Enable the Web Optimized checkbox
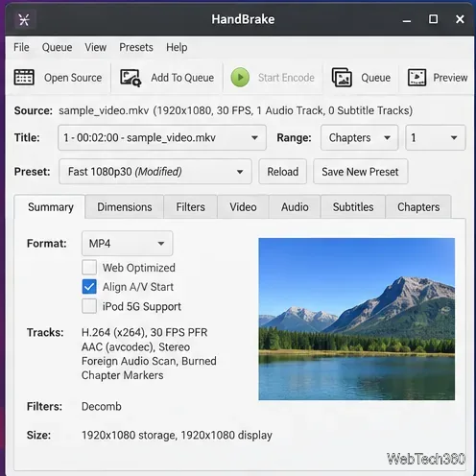Screen dimensions: 476x476 point(89,268)
